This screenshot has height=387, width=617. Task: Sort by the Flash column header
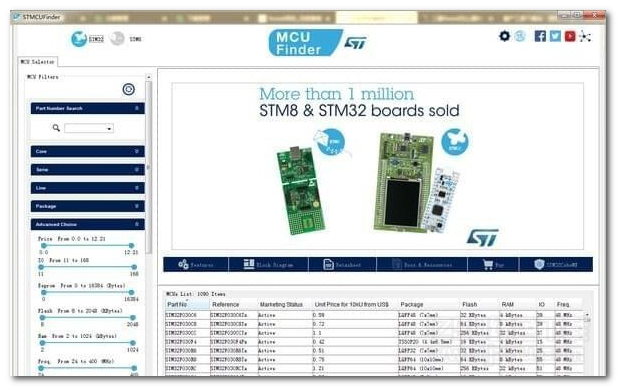pyautogui.click(x=479, y=304)
